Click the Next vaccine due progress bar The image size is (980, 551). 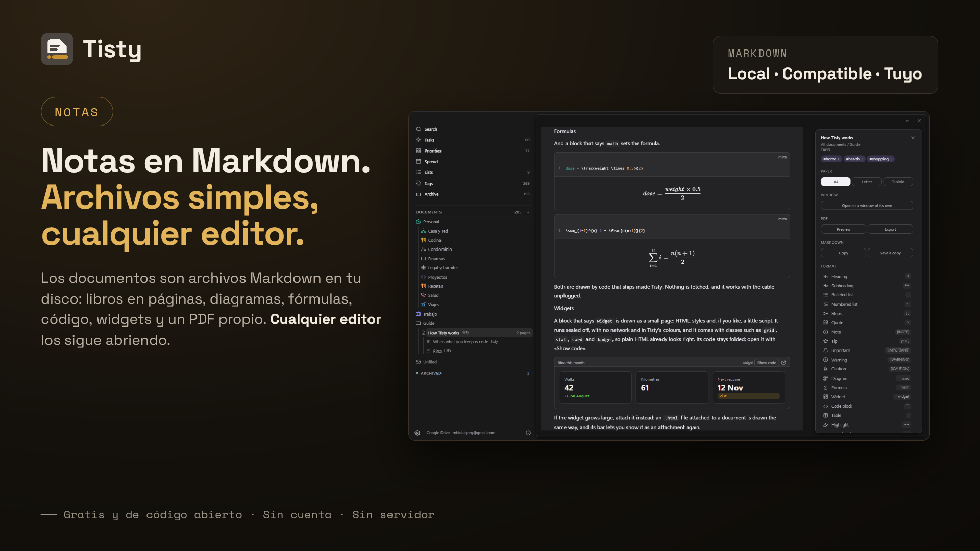[x=748, y=396]
